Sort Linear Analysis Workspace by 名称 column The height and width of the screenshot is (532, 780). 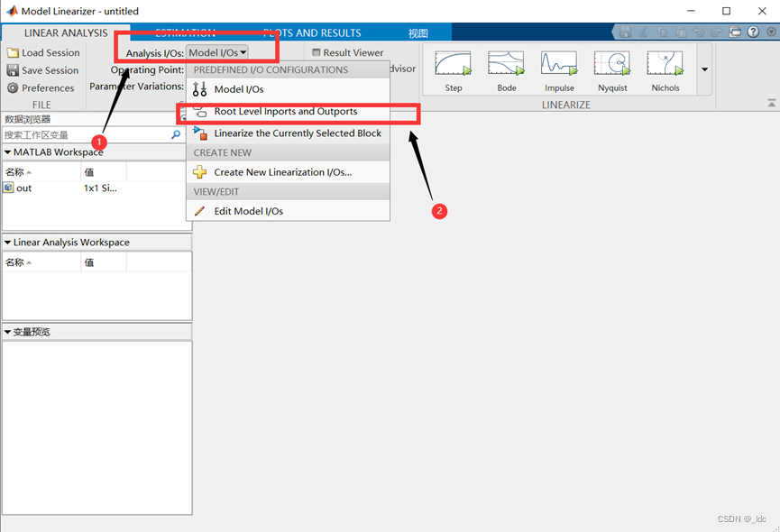pyautogui.click(x=41, y=262)
